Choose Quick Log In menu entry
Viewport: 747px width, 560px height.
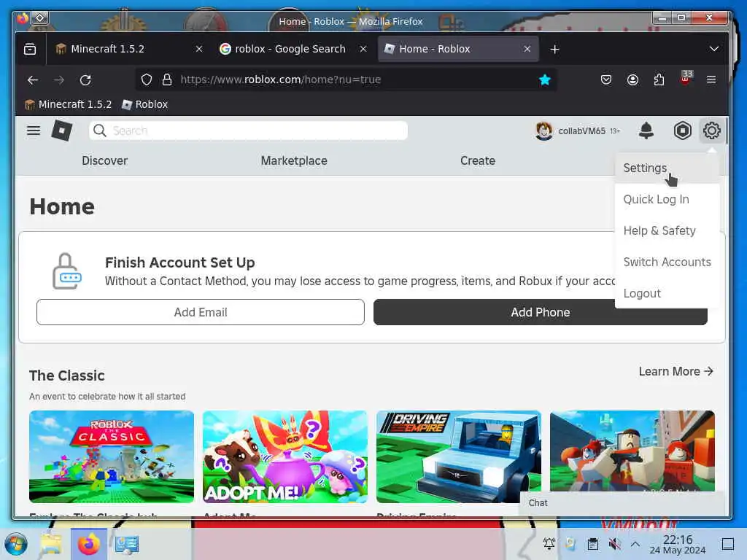(667, 200)
